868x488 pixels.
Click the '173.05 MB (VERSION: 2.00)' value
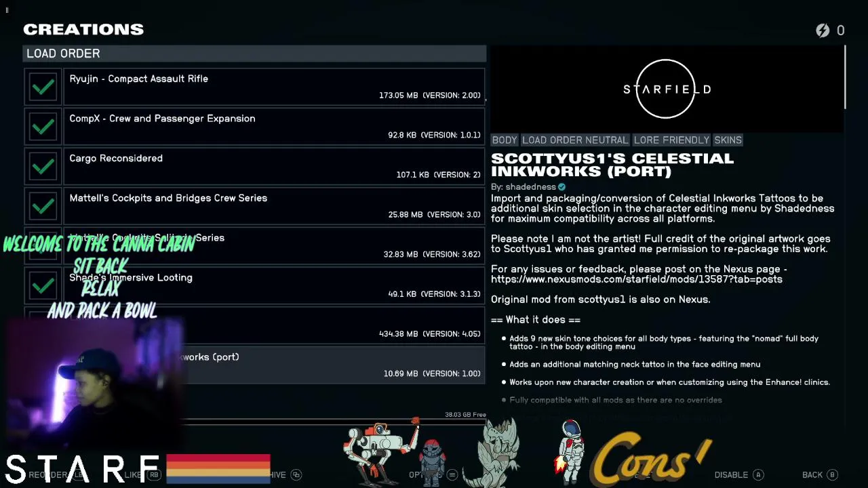430,96
